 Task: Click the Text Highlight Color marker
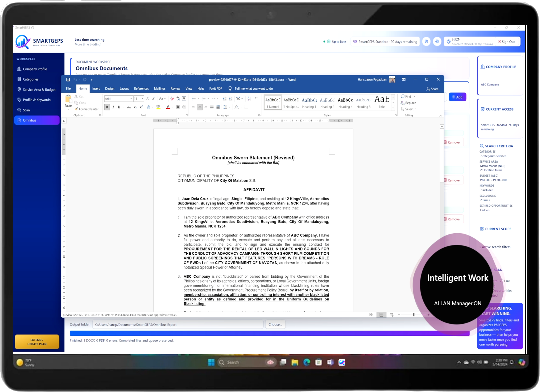pos(158,107)
